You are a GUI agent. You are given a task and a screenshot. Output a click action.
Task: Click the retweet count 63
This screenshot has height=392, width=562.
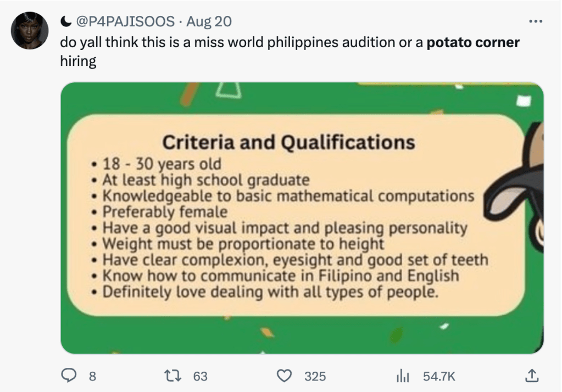pos(201,376)
